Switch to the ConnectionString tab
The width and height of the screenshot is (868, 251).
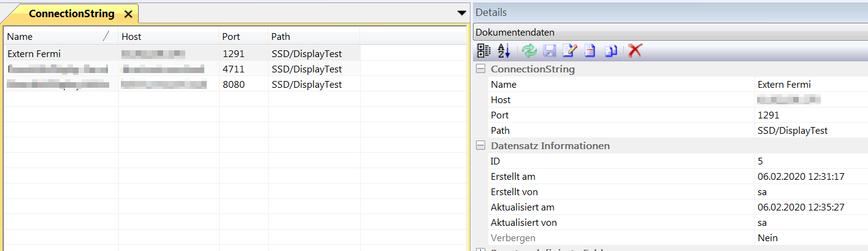point(71,14)
